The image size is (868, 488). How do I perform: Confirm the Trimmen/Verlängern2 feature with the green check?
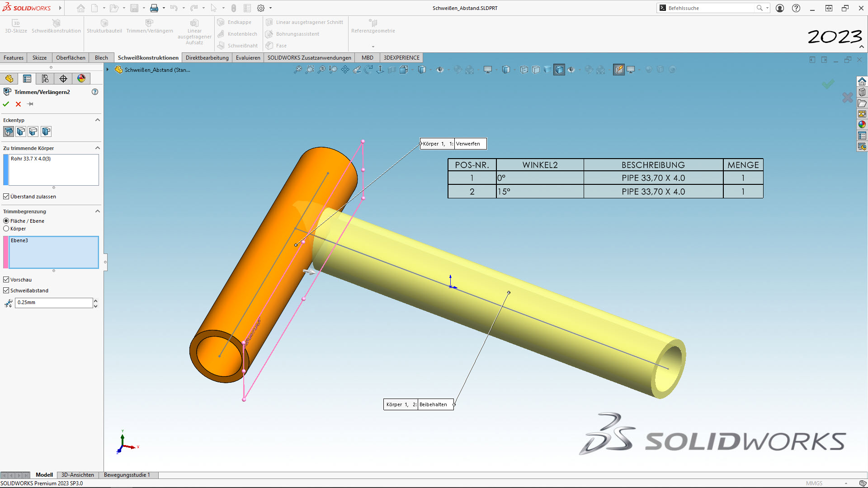click(x=6, y=104)
